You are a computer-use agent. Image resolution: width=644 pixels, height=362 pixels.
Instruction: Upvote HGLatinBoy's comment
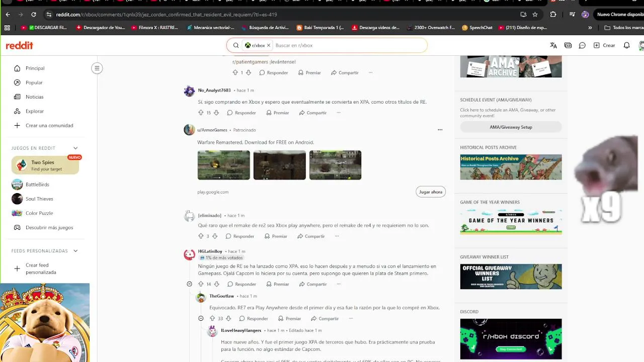point(201,284)
